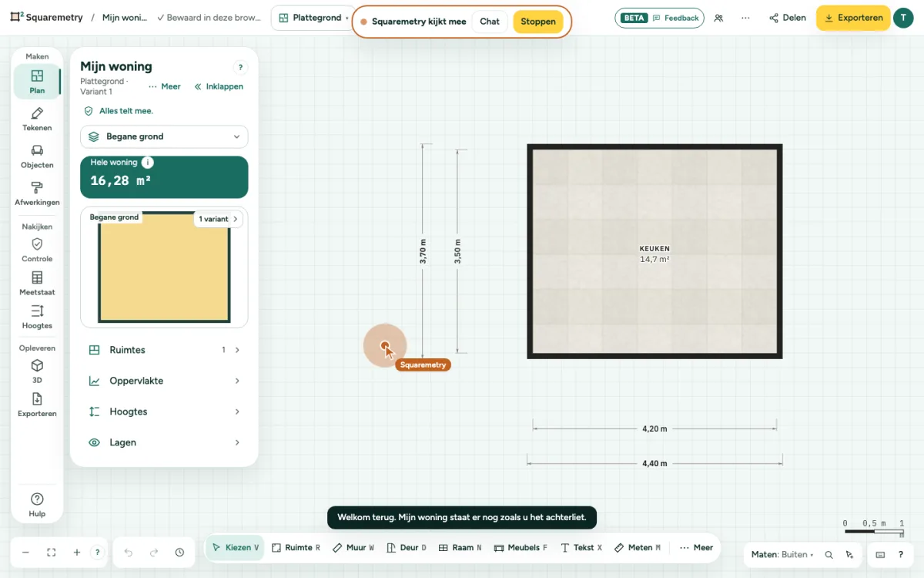Image resolution: width=924 pixels, height=578 pixels.
Task: Zoom out with the minus button
Action: point(25,553)
